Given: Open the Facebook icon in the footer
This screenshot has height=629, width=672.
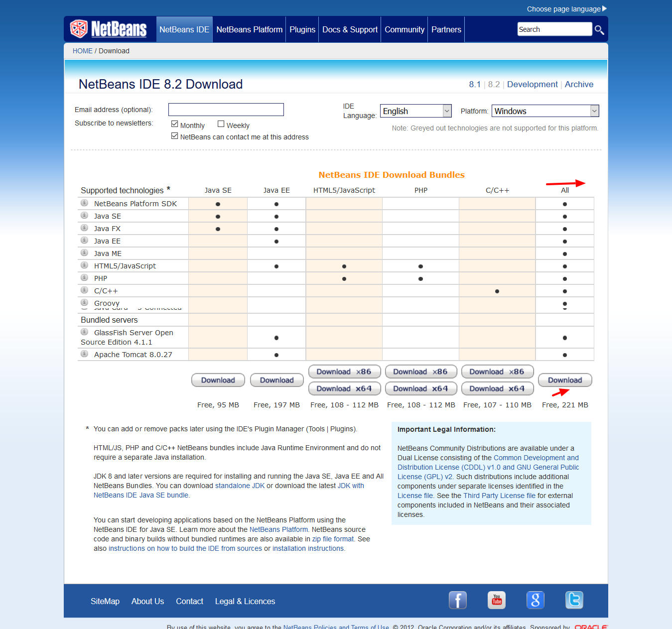Looking at the screenshot, I should [458, 600].
